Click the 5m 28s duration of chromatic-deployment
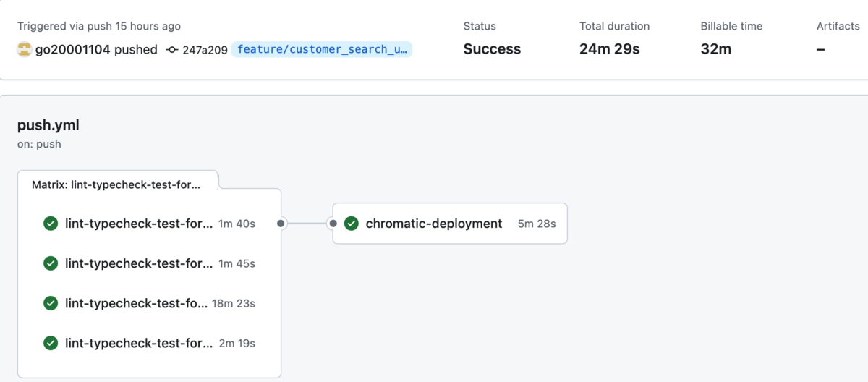This screenshot has height=382, width=868. pos(537,224)
